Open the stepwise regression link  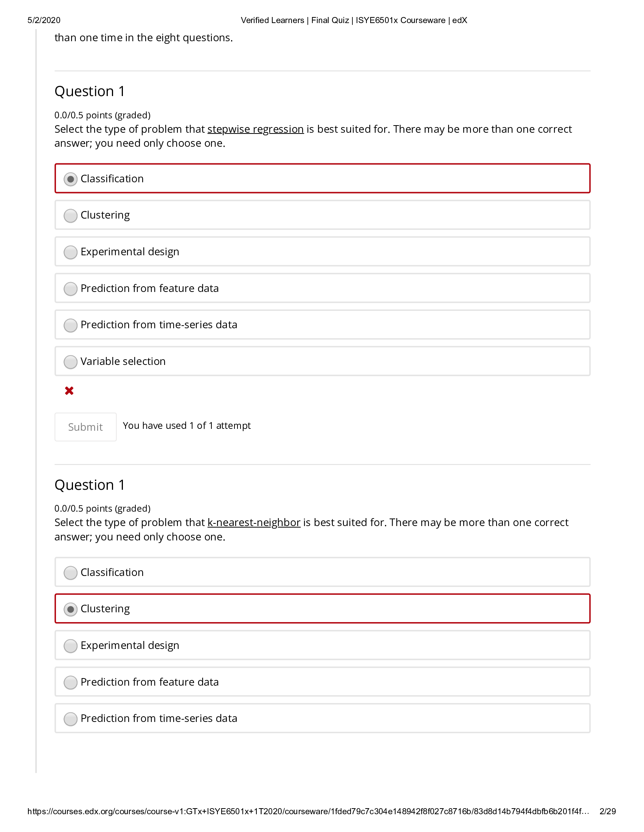click(x=256, y=129)
